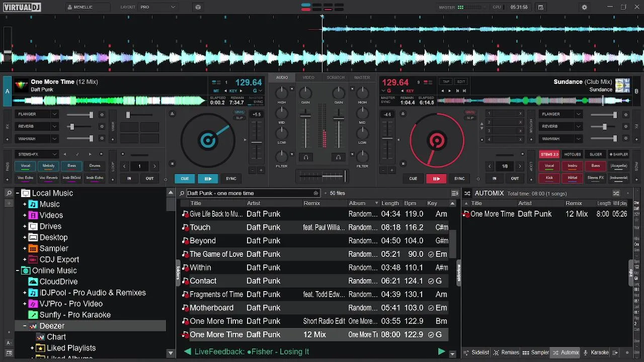Image resolution: width=644 pixels, height=362 pixels.
Task: Open the Sidelist tab
Action: pos(476,352)
